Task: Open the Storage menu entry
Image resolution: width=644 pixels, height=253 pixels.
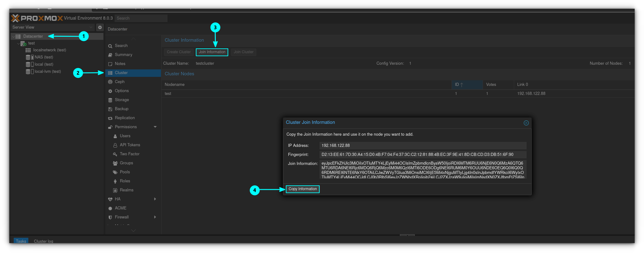Action: 133,100
